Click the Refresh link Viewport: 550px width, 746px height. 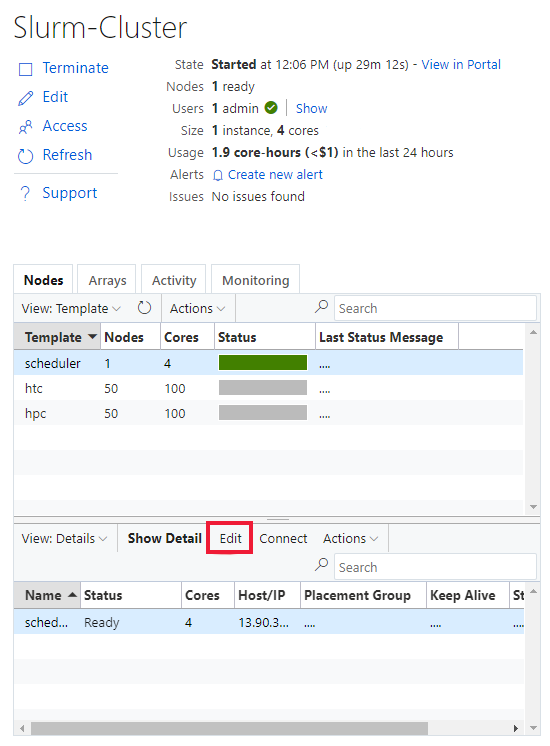pyautogui.click(x=67, y=155)
